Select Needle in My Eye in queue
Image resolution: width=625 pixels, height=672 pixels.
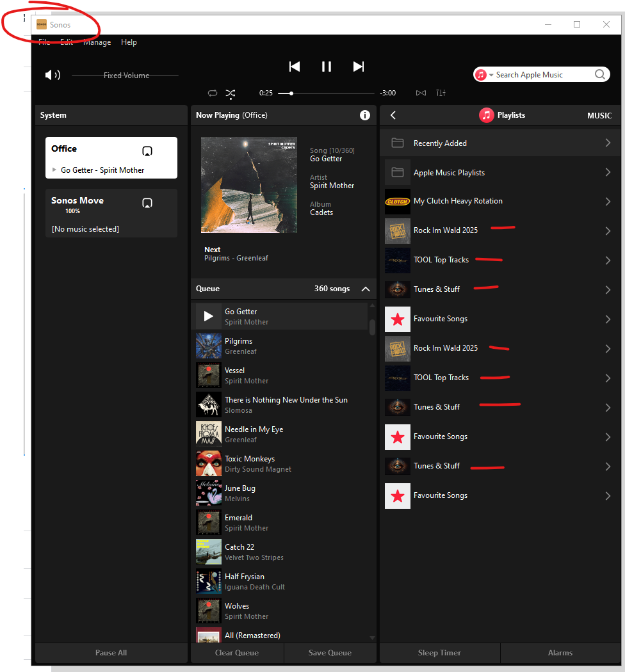coord(282,434)
